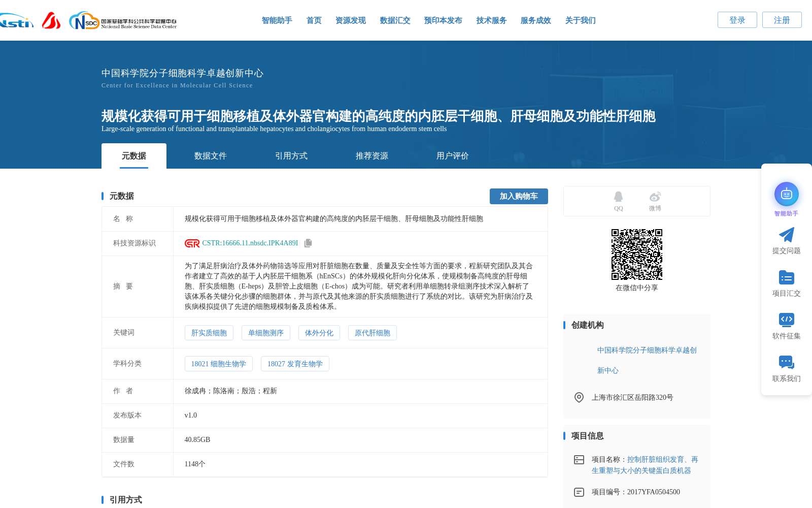Open 联系我们 chat icon
The height and width of the screenshot is (508, 812).
(x=787, y=362)
